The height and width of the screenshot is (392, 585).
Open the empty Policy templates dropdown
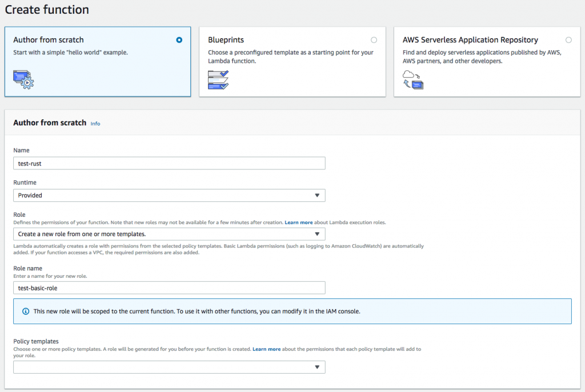(169, 367)
